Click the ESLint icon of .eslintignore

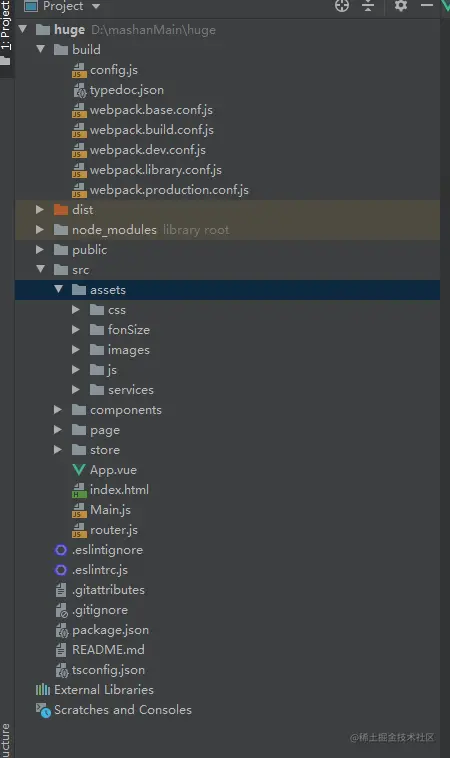tap(61, 550)
